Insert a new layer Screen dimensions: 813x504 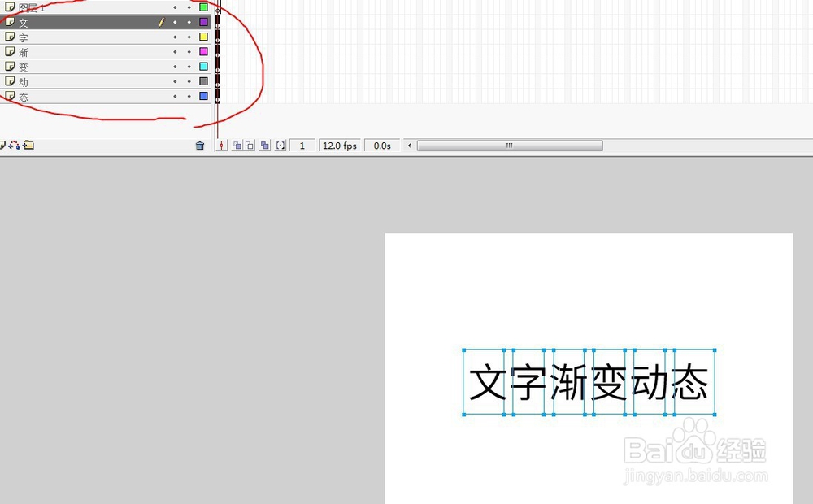pyautogui.click(x=3, y=145)
